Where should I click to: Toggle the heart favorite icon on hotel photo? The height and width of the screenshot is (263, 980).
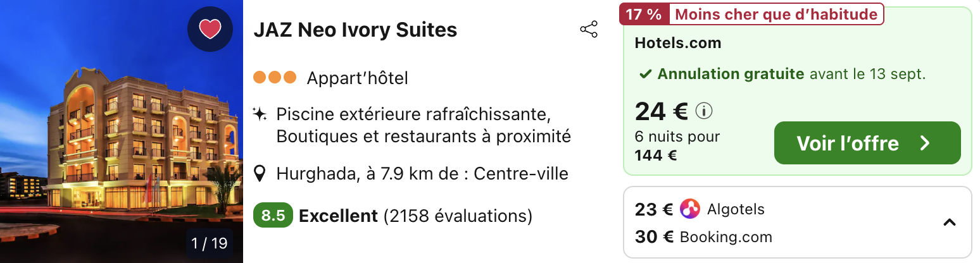pyautogui.click(x=210, y=29)
